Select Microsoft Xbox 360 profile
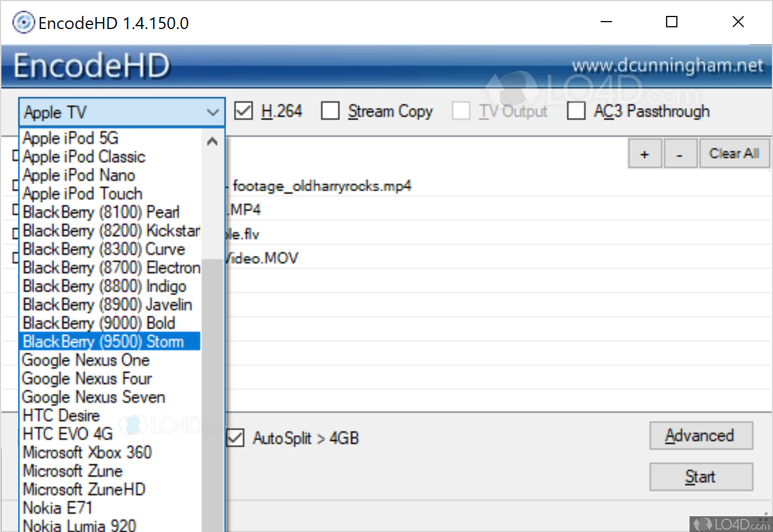The image size is (773, 532). [87, 452]
